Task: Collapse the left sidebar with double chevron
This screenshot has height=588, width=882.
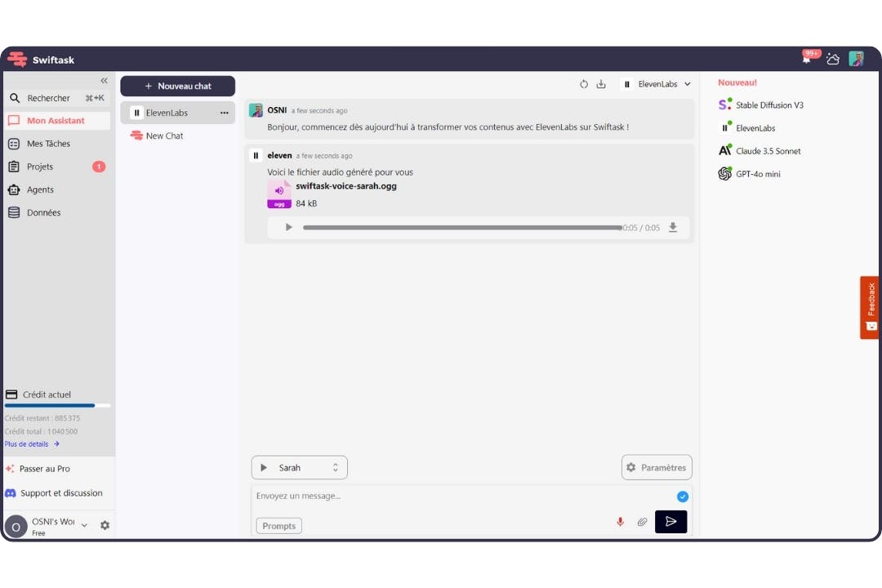Action: [104, 81]
